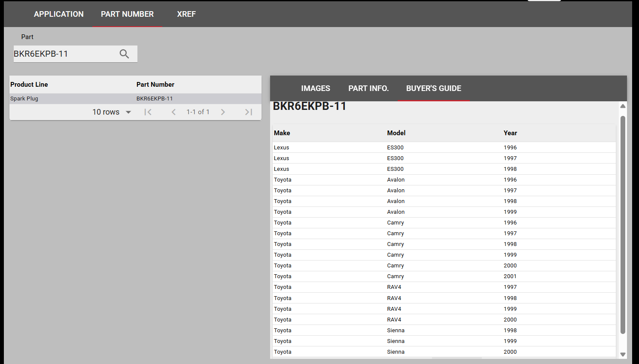Go to next page of part results
Viewport: 639px width, 364px height.
coord(223,112)
